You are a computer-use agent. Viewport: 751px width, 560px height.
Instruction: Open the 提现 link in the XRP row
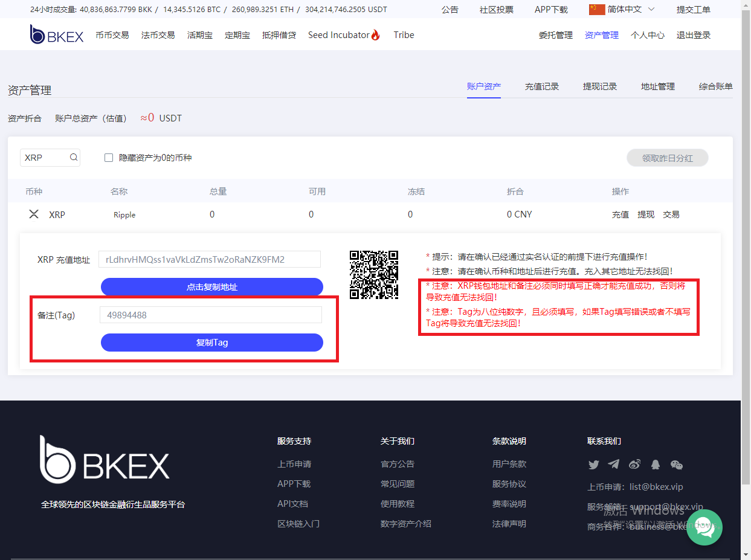646,214
